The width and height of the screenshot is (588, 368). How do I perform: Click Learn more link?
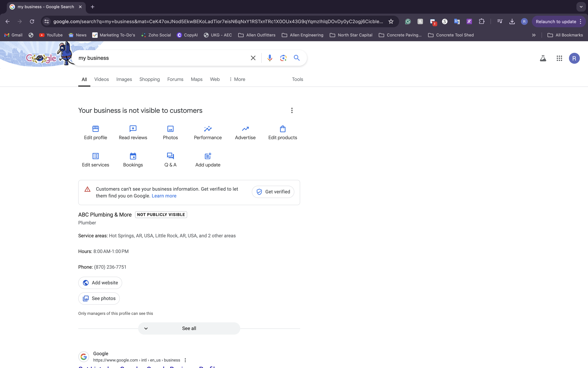click(164, 196)
